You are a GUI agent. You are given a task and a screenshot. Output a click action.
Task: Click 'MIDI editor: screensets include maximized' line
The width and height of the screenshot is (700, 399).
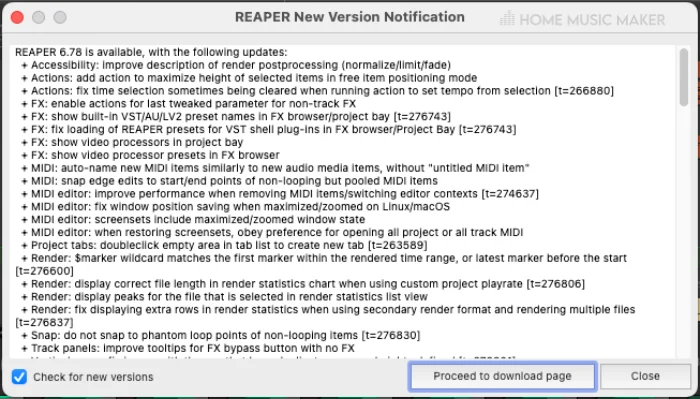pyautogui.click(x=193, y=220)
